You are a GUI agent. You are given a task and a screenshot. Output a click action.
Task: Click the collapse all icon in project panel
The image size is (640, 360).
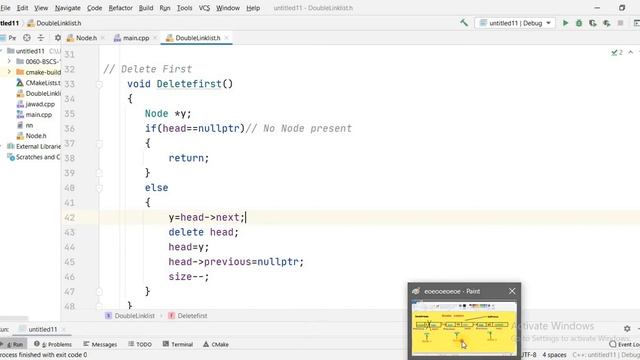[41, 38]
